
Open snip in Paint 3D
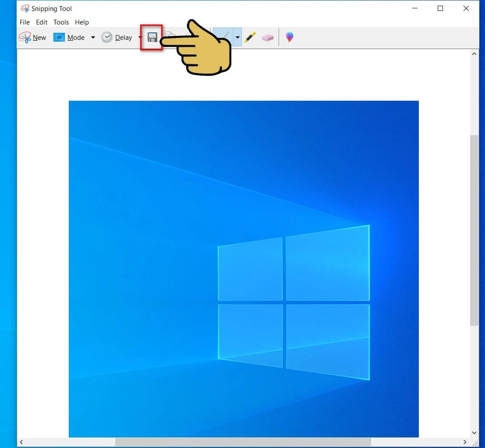point(289,38)
